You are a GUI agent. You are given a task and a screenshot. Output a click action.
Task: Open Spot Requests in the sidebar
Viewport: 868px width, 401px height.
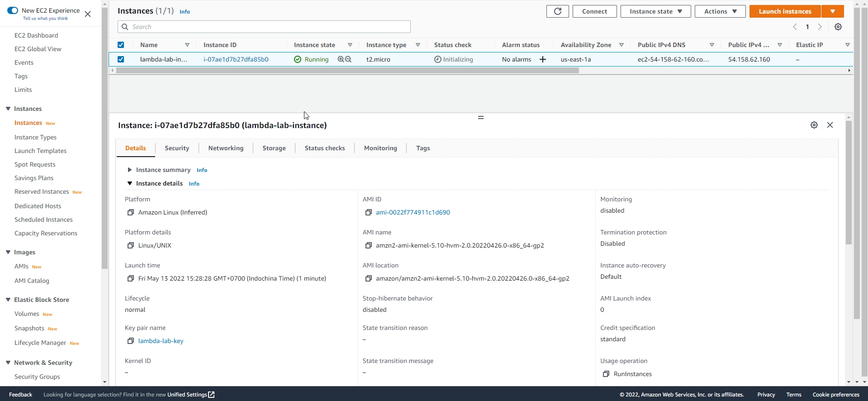pyautogui.click(x=35, y=164)
